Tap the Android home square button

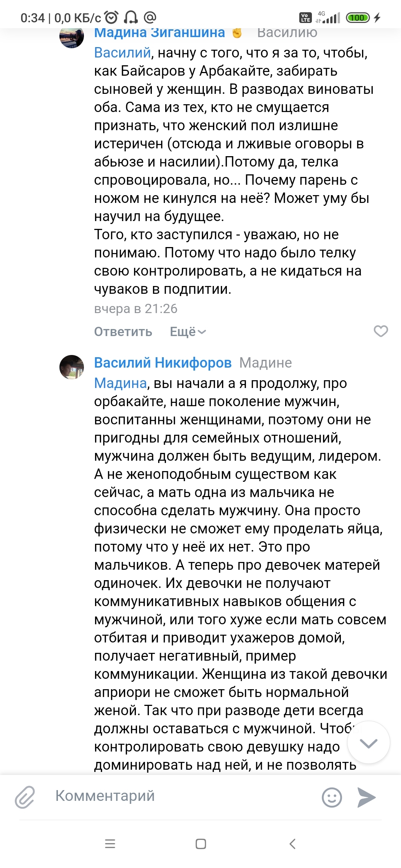point(201,844)
